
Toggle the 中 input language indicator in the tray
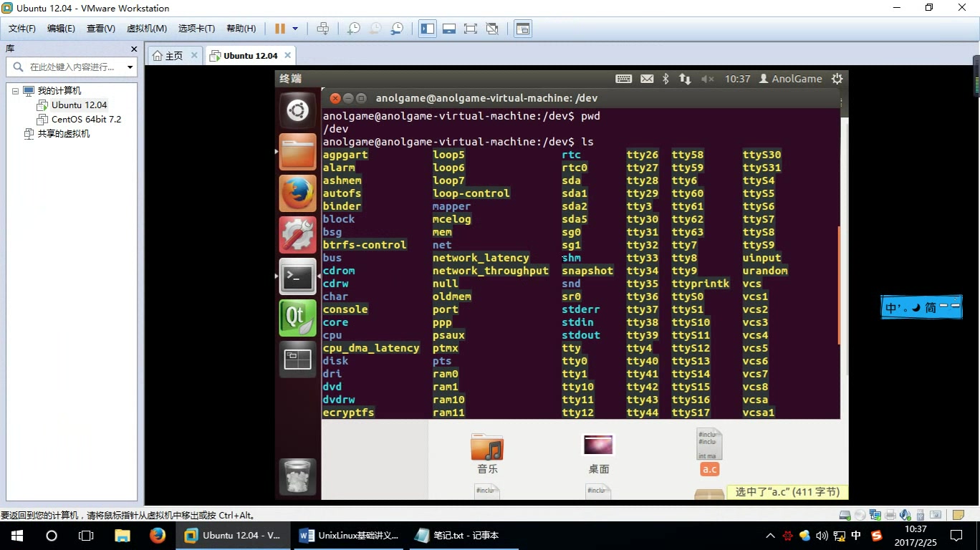pyautogui.click(x=857, y=535)
